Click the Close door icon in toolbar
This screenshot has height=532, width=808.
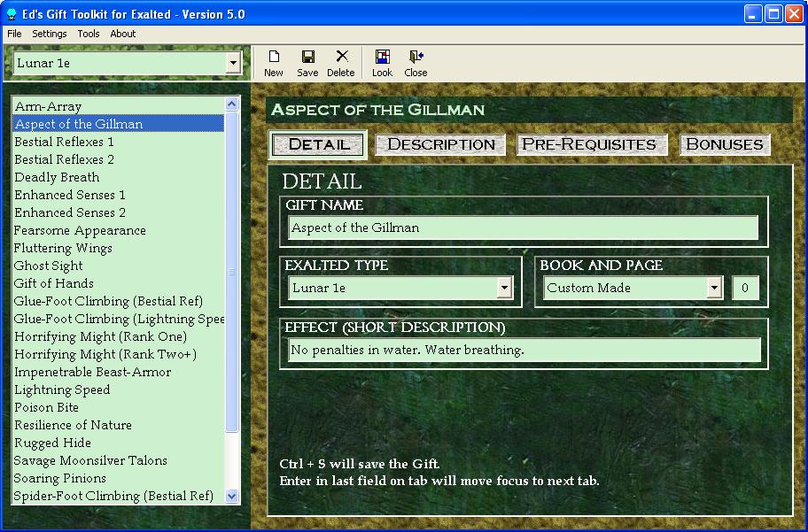[416, 58]
